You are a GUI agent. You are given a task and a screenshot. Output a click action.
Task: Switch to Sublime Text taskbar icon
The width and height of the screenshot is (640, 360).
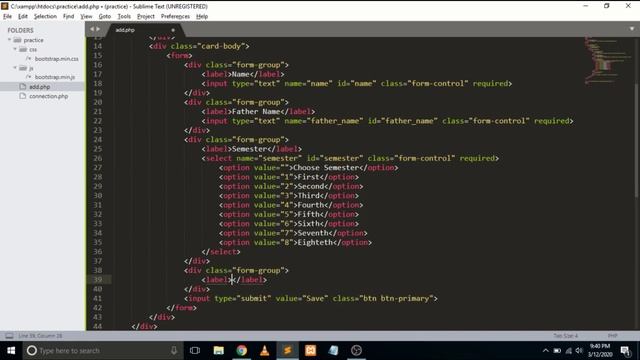(287, 351)
